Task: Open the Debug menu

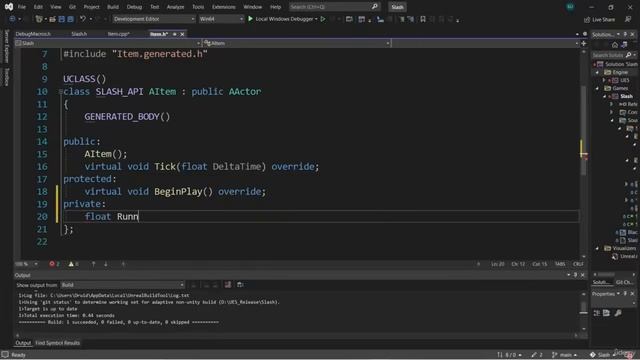Action: (x=134, y=7)
